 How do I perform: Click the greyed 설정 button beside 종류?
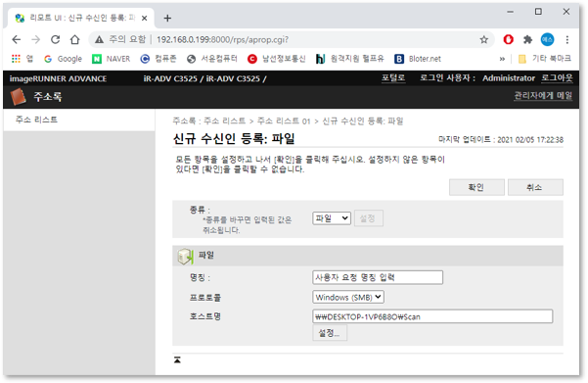(368, 218)
